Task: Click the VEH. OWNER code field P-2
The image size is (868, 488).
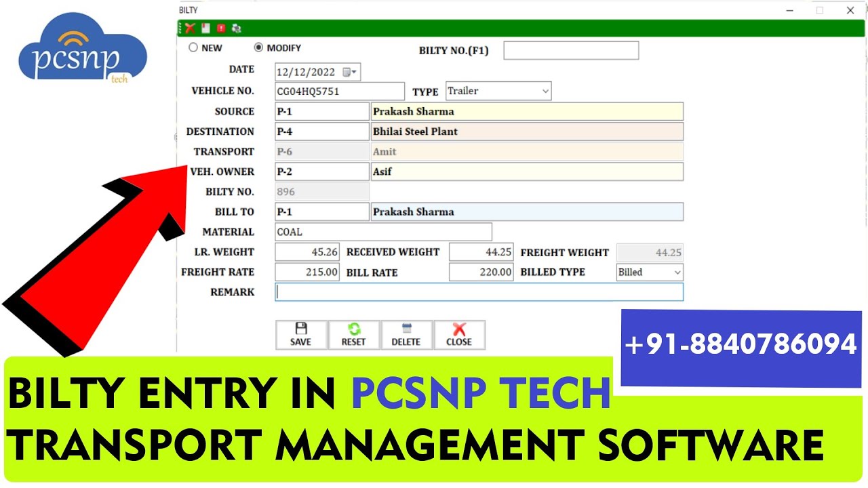Action: point(322,171)
